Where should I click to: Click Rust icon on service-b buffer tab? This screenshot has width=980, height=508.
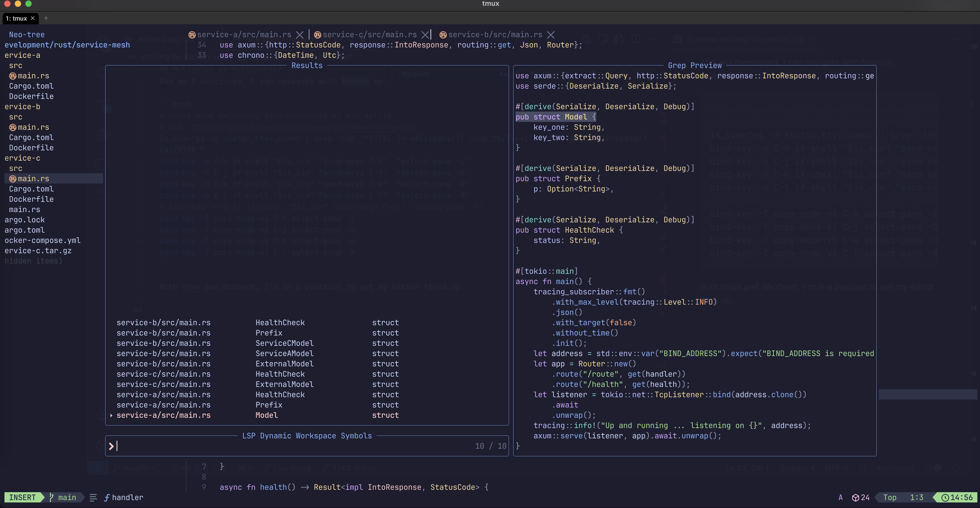point(443,35)
